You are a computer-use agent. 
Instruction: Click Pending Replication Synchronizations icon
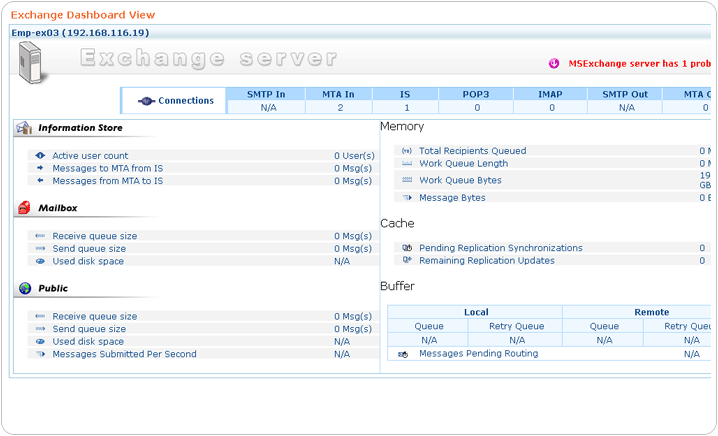coord(407,248)
